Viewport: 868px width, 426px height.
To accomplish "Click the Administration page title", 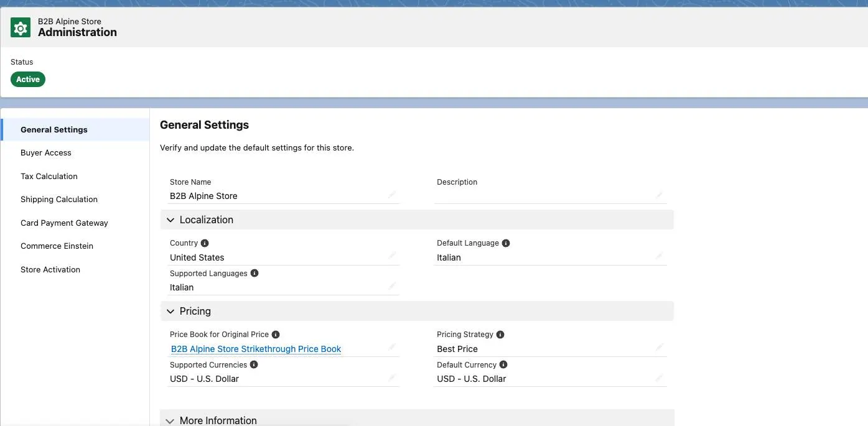I will coord(77,32).
